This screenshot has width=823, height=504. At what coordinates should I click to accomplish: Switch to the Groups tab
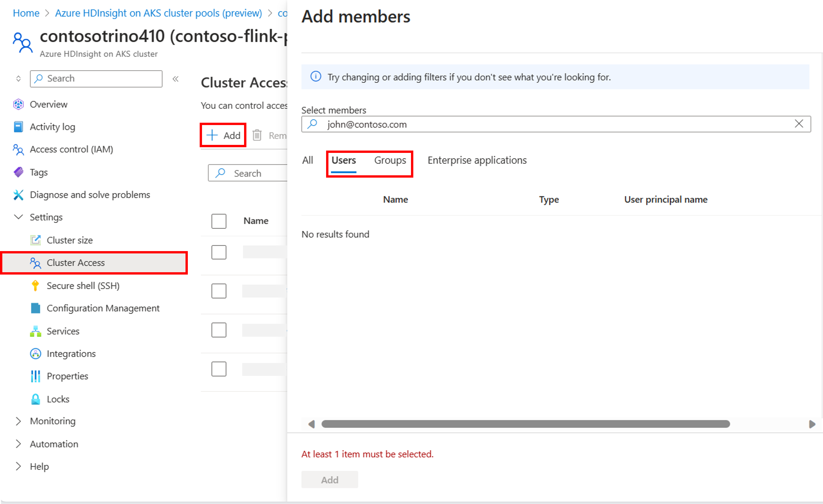point(390,160)
